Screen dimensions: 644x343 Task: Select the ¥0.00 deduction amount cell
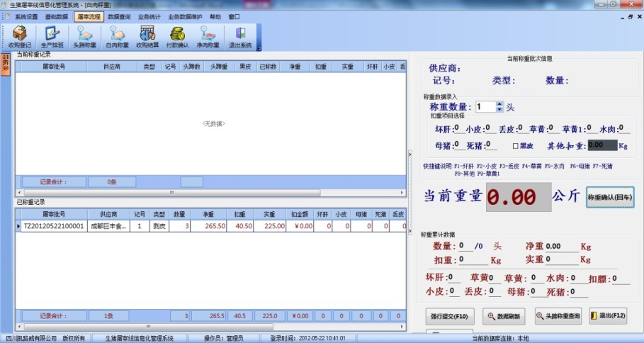pos(300,226)
